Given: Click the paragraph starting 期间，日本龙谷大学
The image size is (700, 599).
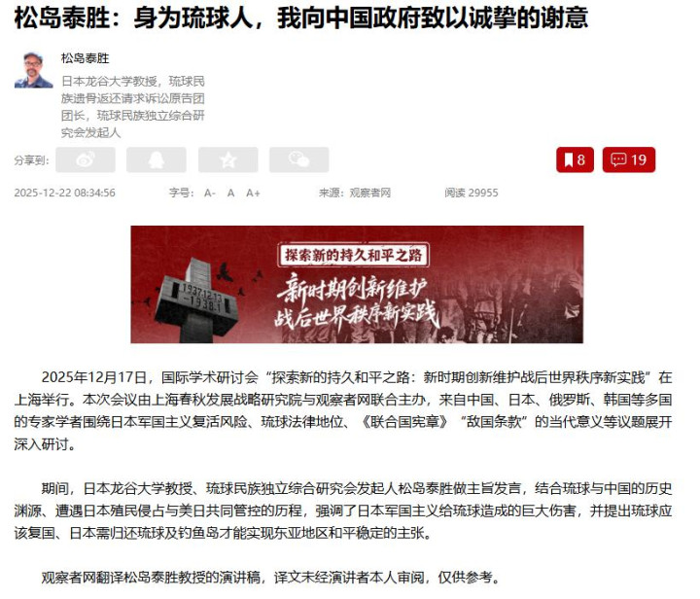Looking at the screenshot, I should [x=343, y=511].
